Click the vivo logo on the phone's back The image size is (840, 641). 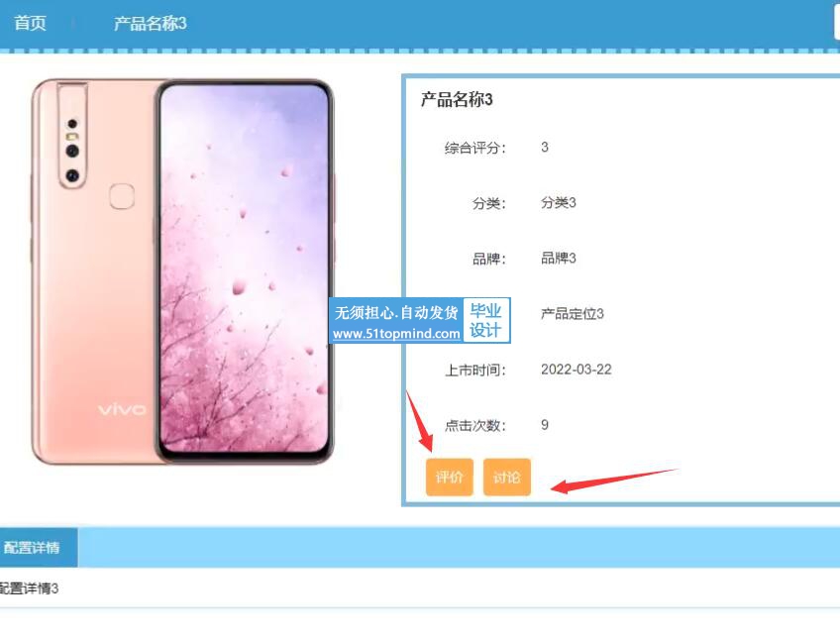click(x=122, y=410)
